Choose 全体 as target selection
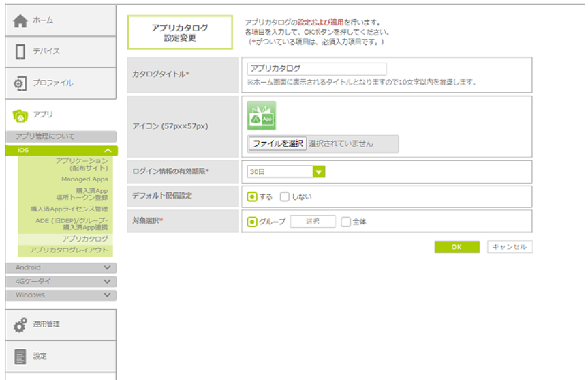 tap(345, 222)
